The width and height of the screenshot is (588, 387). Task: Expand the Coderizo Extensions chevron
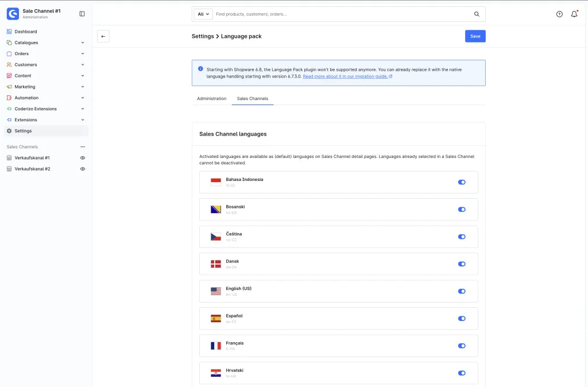pyautogui.click(x=83, y=109)
